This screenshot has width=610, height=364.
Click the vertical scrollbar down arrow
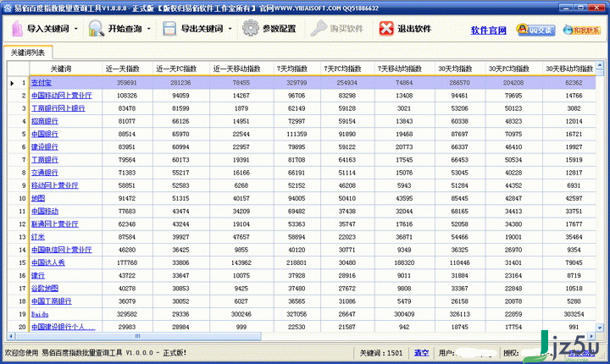coord(600,328)
